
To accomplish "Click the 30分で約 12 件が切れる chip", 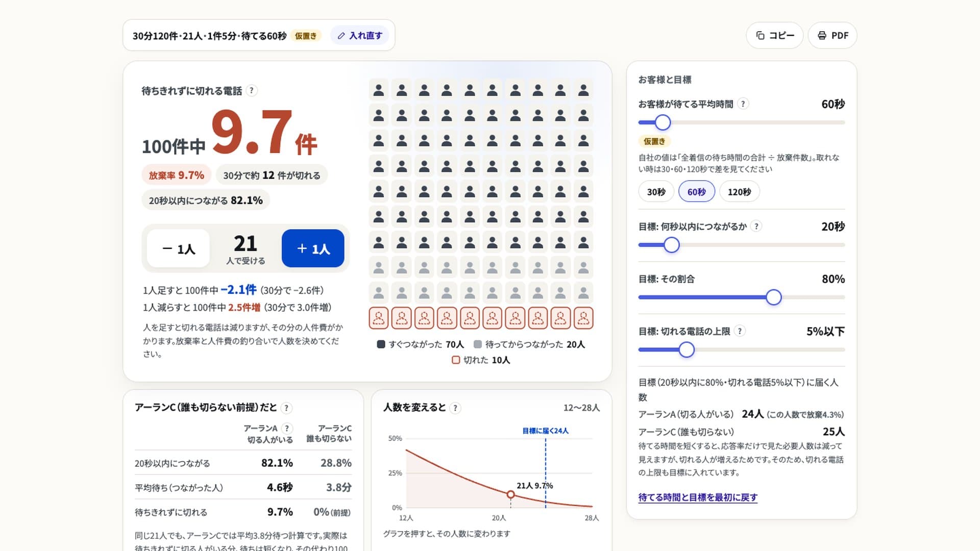I will (272, 175).
